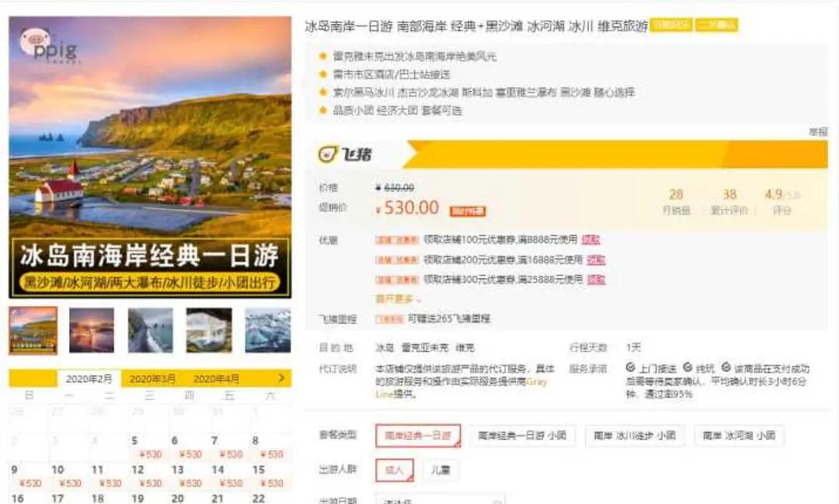Screen dimensions: 839x504
Task: Click the red coupon tag before 100元优惠券
Action: coord(395,239)
